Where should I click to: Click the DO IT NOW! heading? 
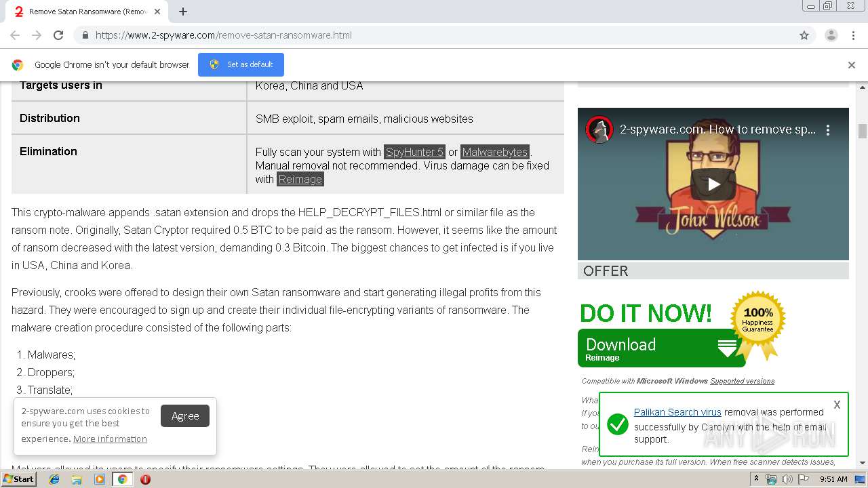tap(646, 313)
